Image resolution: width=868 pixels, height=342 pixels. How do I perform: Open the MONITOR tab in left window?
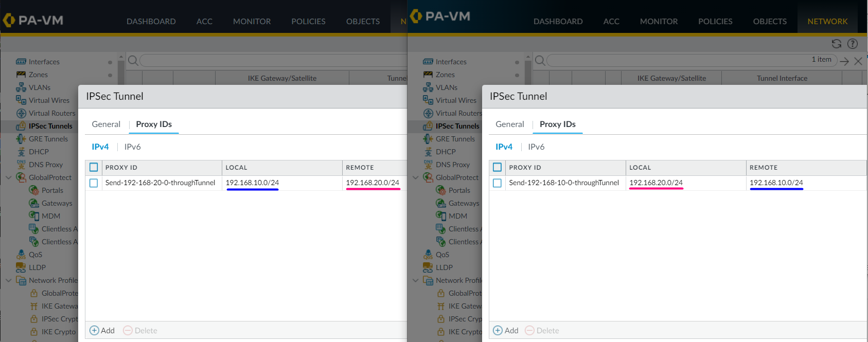pos(252,21)
